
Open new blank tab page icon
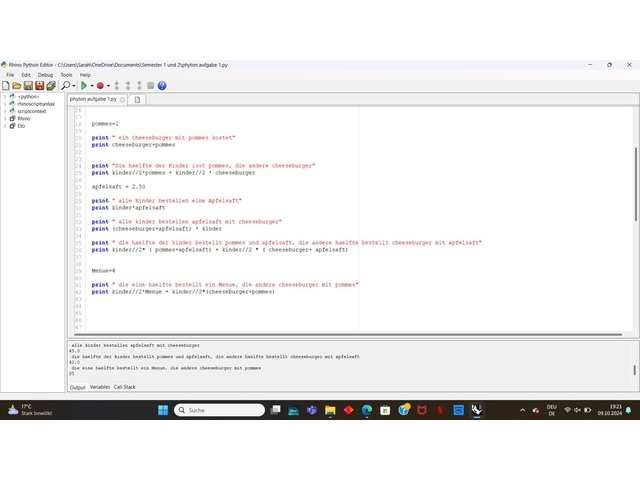(137, 100)
